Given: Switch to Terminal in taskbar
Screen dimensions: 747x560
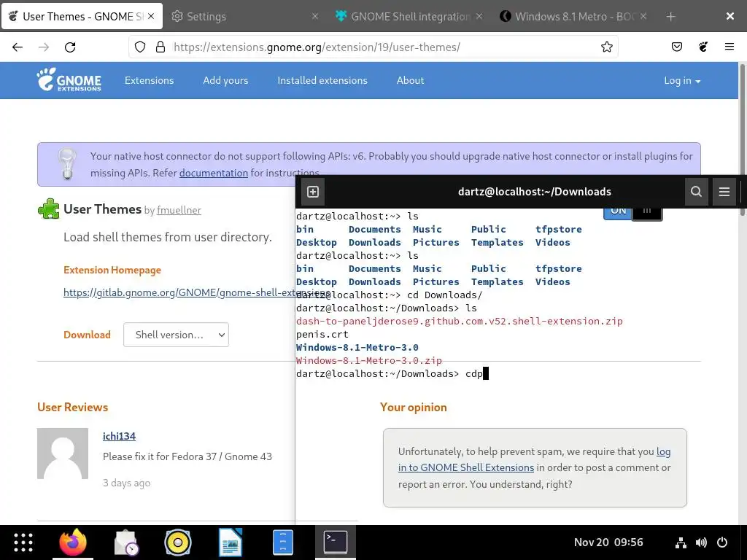Looking at the screenshot, I should click(x=336, y=542).
